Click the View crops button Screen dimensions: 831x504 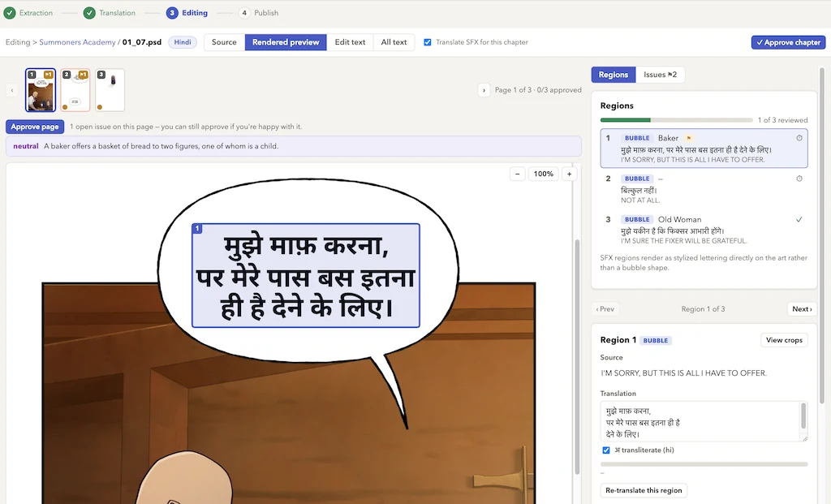pos(784,340)
